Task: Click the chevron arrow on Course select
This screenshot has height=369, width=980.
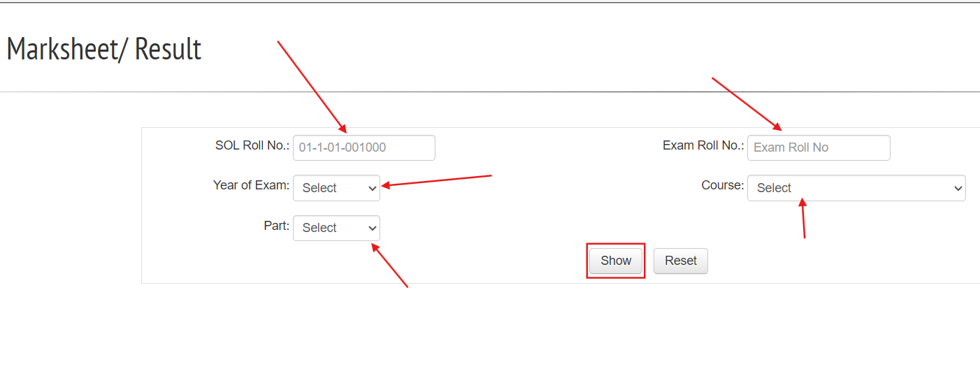Action: 958,189
